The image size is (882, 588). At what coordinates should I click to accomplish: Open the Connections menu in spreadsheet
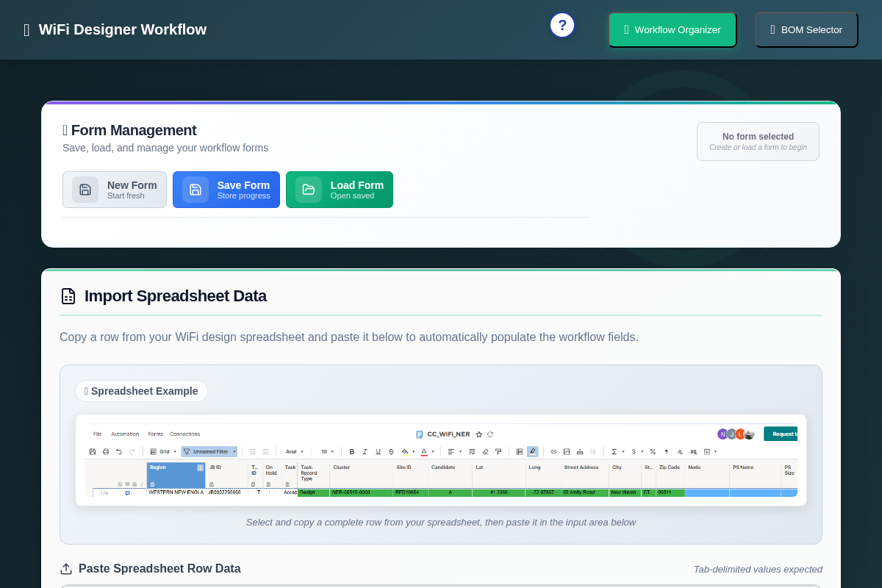coord(184,434)
